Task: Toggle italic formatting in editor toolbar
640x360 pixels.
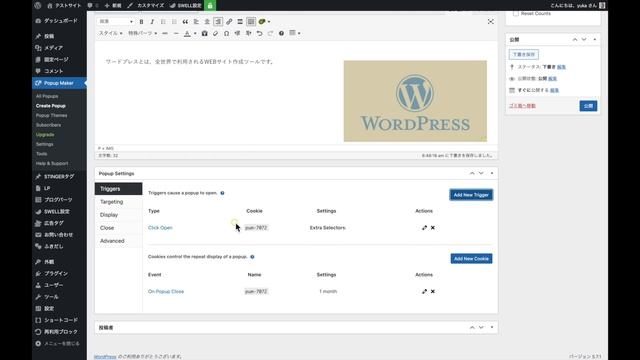Action: click(152, 22)
